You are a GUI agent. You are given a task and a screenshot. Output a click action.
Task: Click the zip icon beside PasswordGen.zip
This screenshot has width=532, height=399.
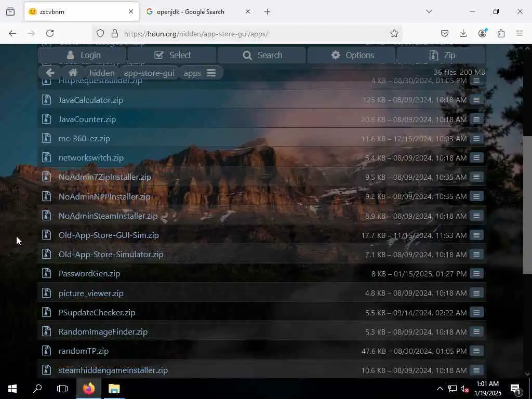[46, 273]
